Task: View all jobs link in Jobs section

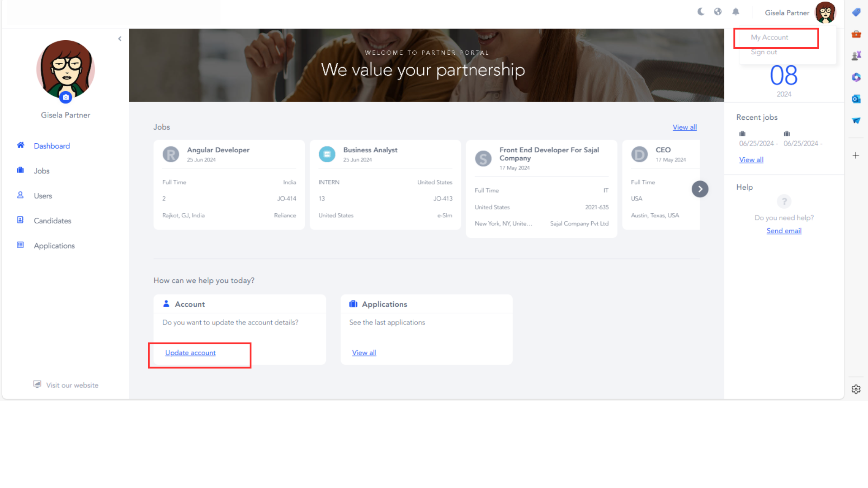Action: (x=684, y=127)
